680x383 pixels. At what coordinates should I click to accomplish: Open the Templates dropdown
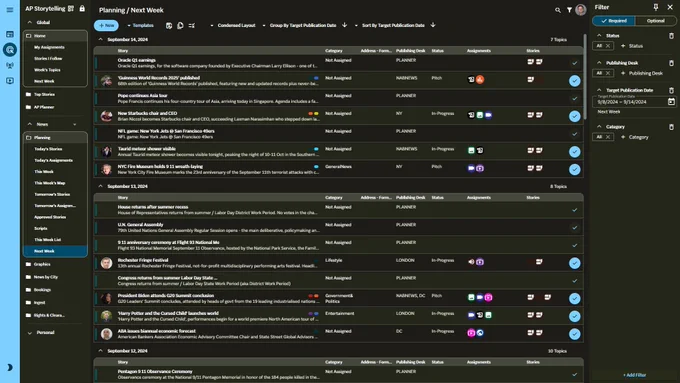(x=140, y=26)
